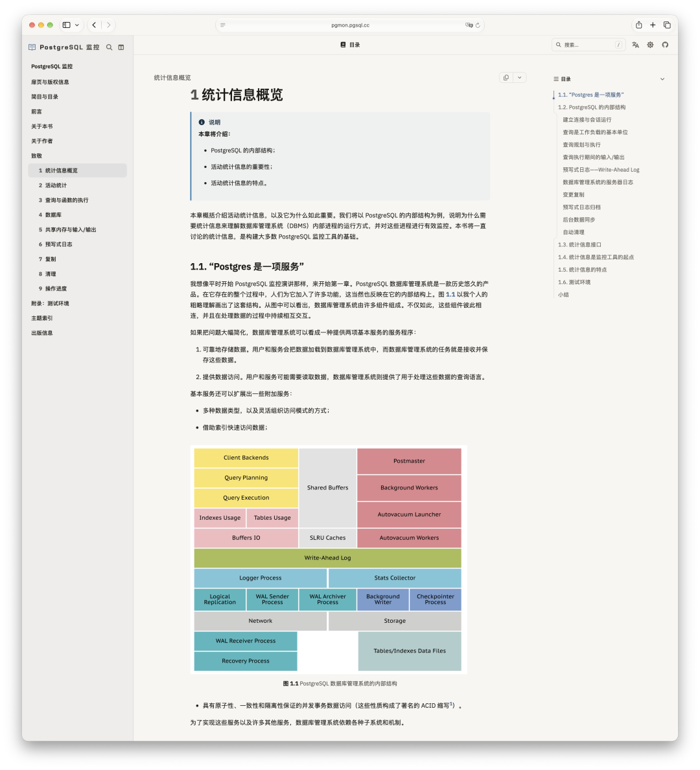Open 扉页与版权信息 in the sidebar

click(x=50, y=82)
